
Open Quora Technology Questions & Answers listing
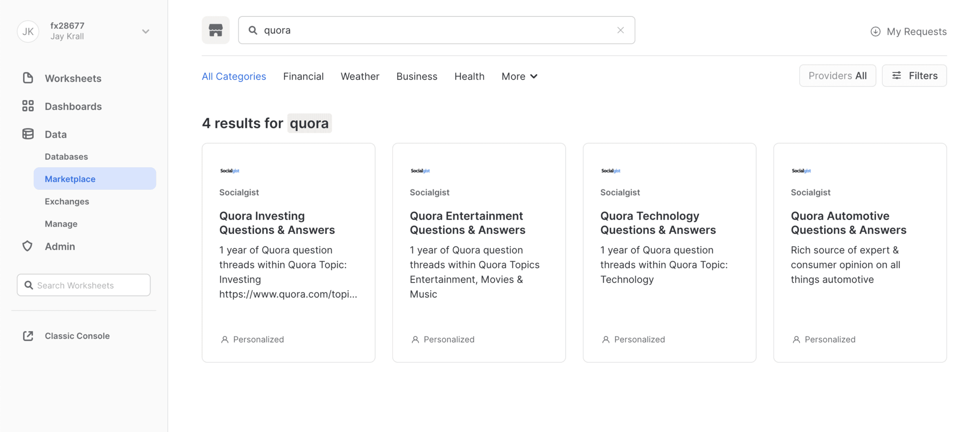[x=658, y=222]
